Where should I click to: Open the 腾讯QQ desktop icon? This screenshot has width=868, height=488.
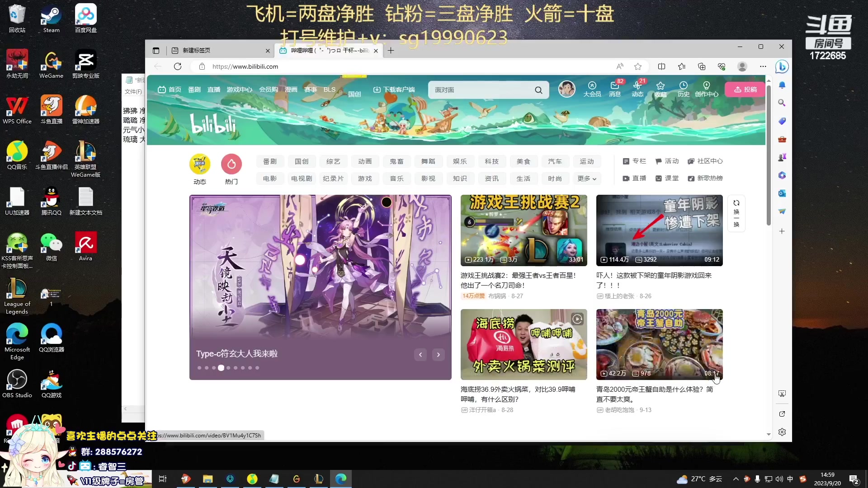[x=51, y=201]
